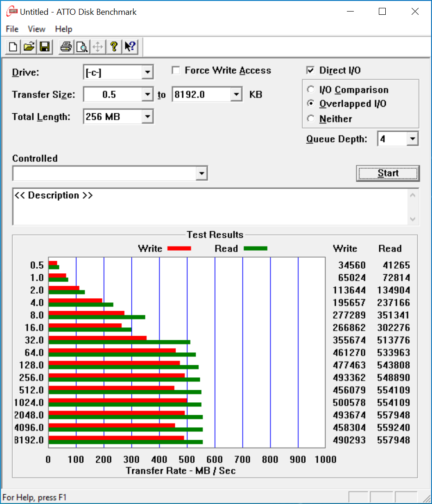
Task: Click the Open file toolbar icon
Action: pyautogui.click(x=29, y=47)
